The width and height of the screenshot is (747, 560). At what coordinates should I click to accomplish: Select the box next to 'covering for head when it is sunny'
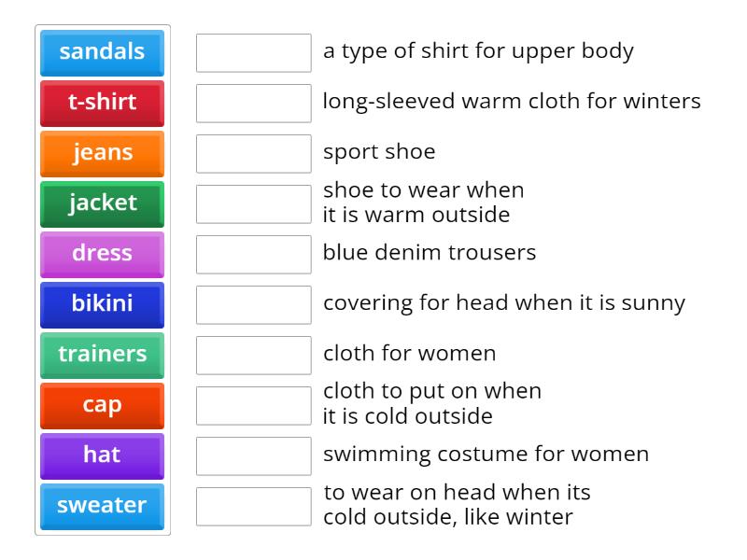coord(254,302)
